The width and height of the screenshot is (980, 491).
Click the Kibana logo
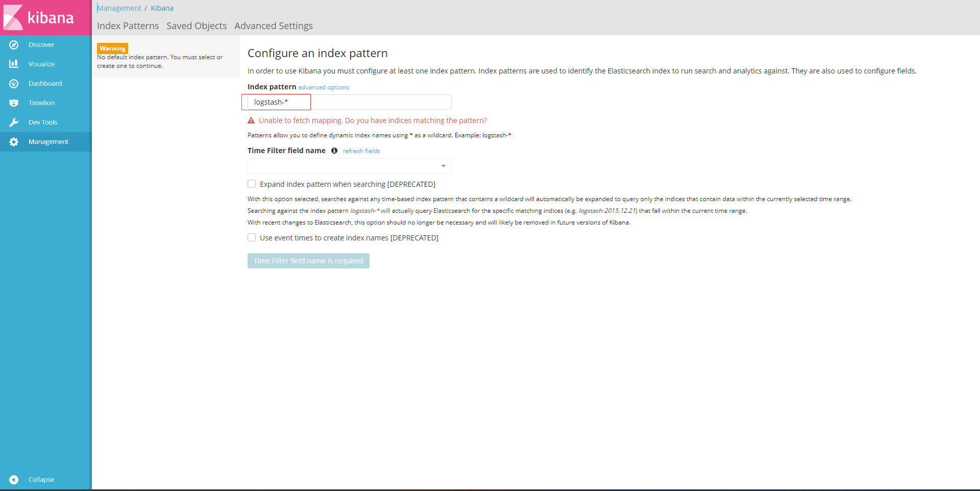tap(39, 17)
